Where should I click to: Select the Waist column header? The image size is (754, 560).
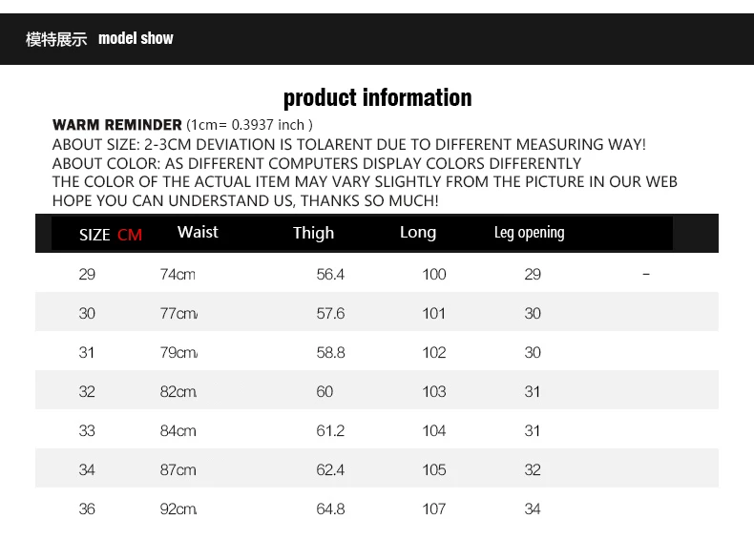(x=198, y=232)
